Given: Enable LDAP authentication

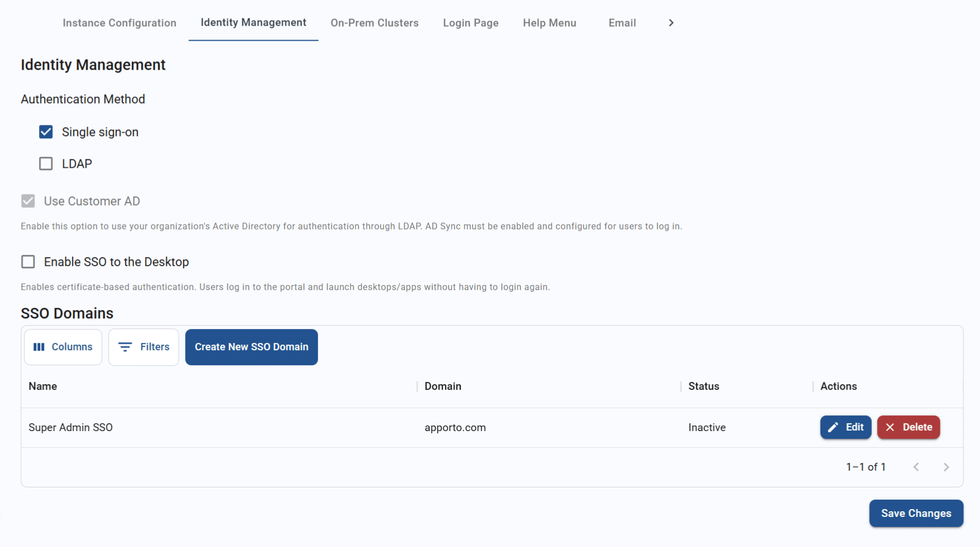Looking at the screenshot, I should (45, 163).
